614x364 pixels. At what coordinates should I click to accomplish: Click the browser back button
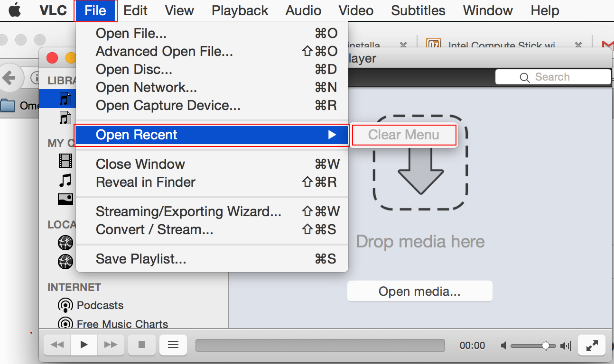tap(10, 78)
